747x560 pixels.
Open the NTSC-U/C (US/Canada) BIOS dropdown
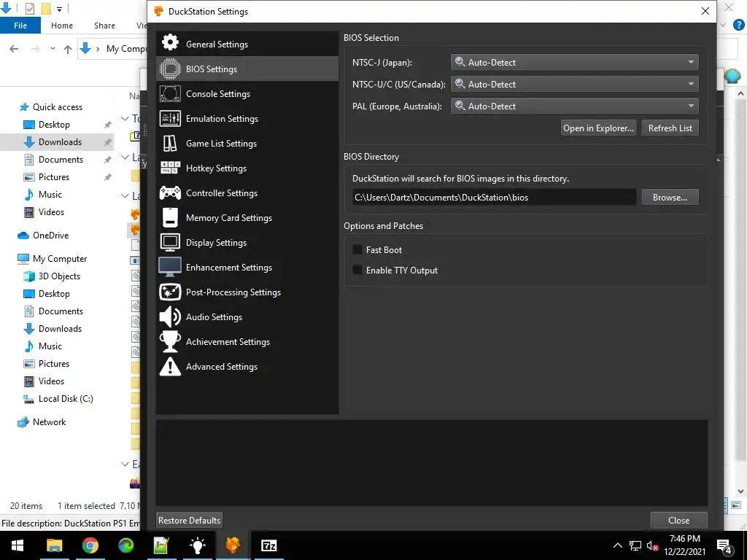tap(575, 84)
